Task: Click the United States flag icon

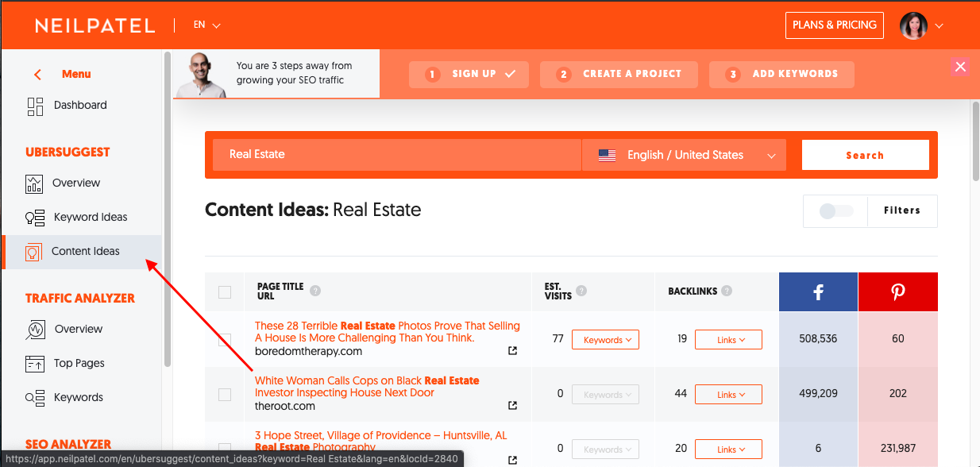Action: (x=607, y=156)
